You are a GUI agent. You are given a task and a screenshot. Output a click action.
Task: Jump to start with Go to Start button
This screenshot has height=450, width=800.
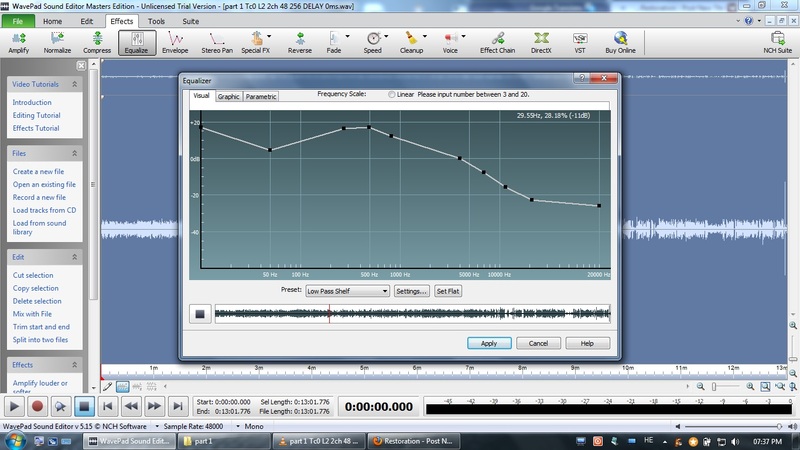pyautogui.click(x=108, y=407)
